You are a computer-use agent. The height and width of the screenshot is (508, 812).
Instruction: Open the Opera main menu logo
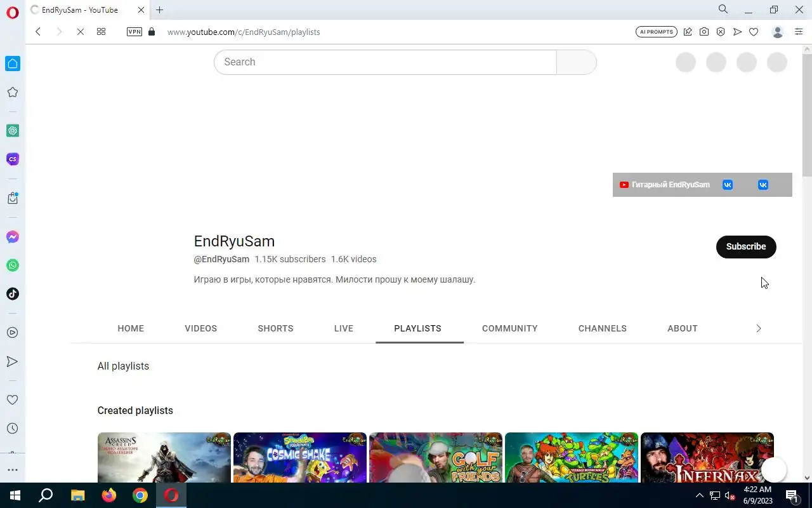(x=13, y=13)
